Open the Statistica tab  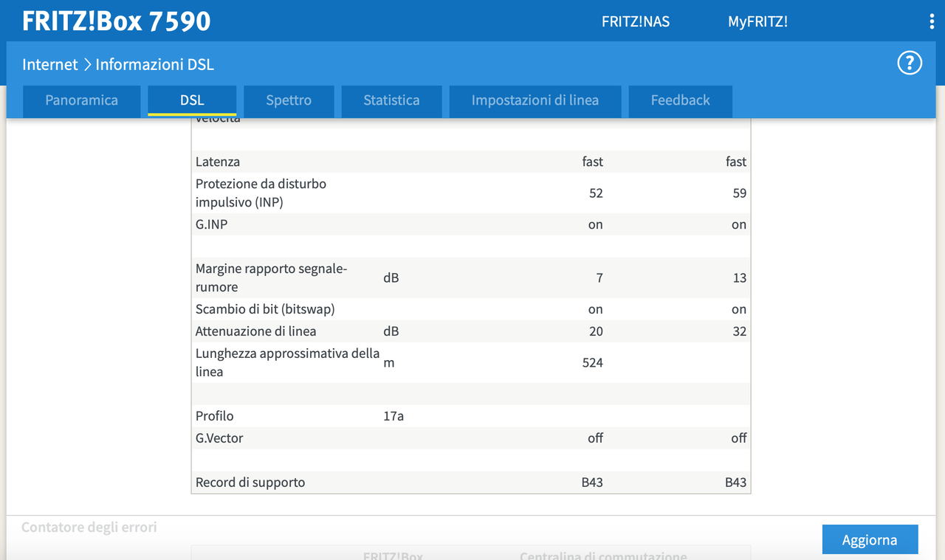click(x=391, y=100)
